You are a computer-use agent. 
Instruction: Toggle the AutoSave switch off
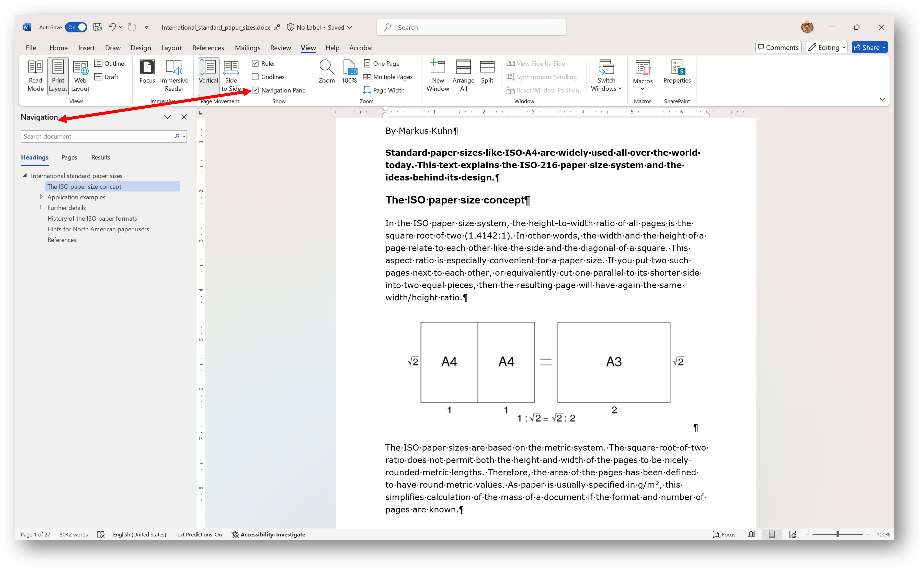pos(76,27)
